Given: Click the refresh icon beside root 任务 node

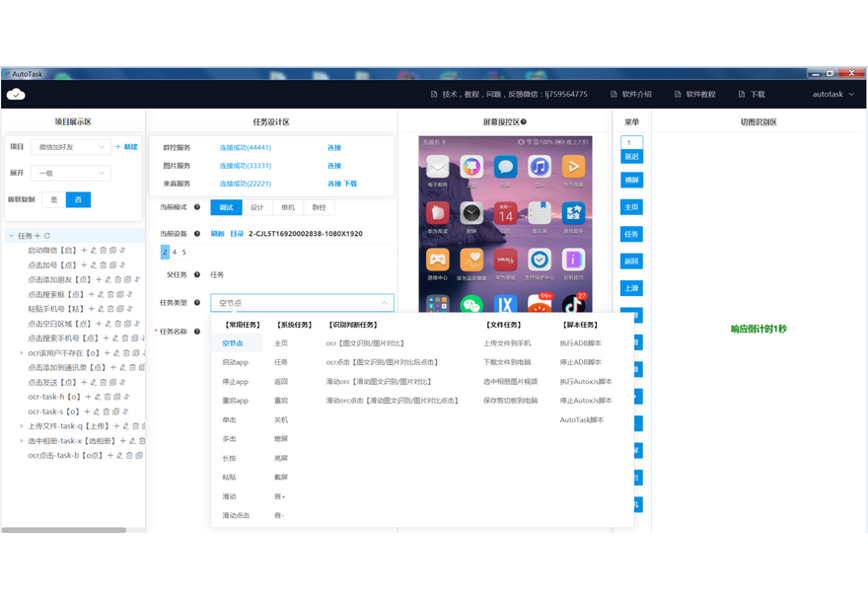Looking at the screenshot, I should (46, 236).
